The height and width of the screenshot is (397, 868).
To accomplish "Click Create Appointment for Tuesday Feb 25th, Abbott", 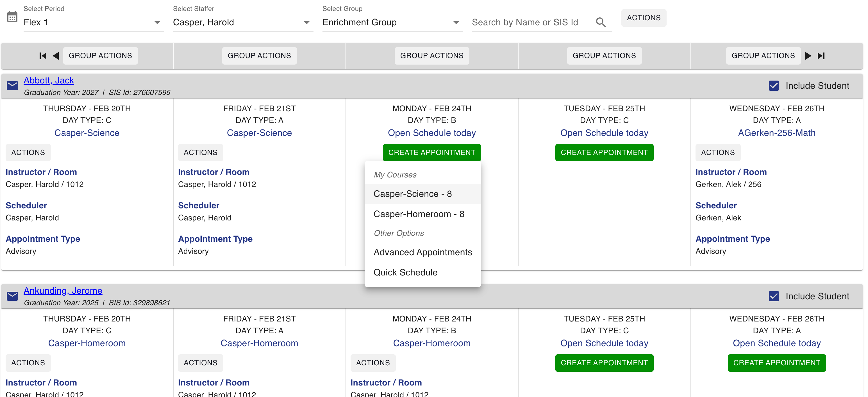I will (x=604, y=152).
